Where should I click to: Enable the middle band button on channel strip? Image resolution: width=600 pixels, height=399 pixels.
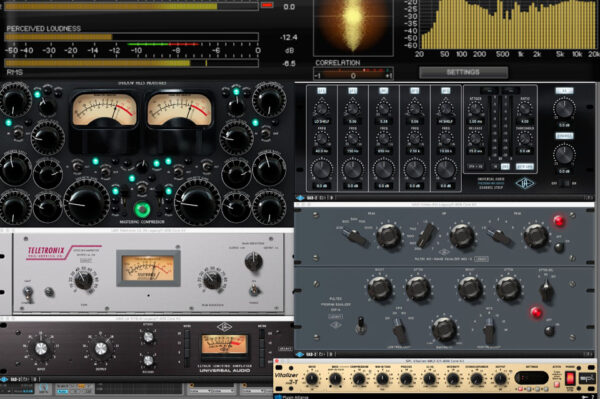click(383, 91)
